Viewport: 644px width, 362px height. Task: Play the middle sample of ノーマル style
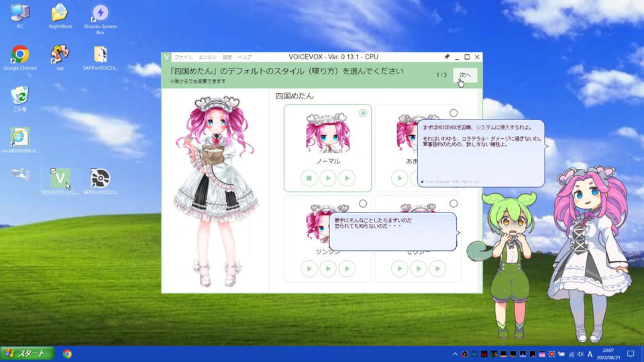coord(328,178)
